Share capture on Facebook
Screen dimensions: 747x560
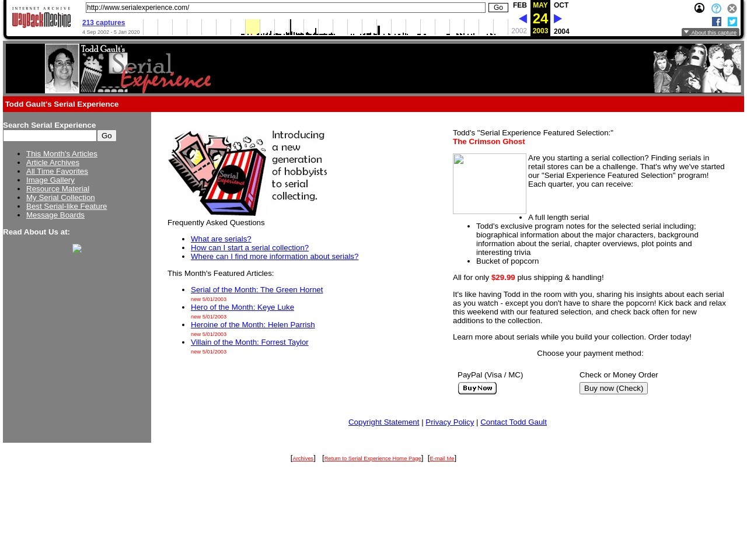click(x=717, y=22)
